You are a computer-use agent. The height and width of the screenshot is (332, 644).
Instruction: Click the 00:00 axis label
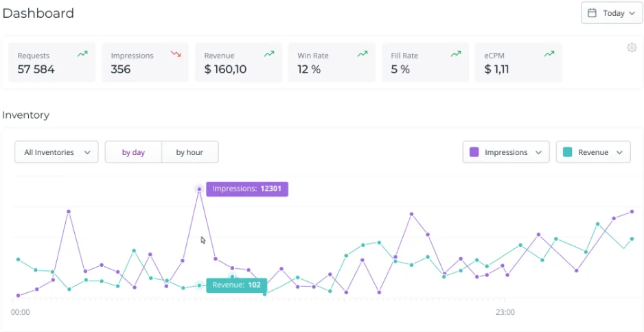click(20, 312)
